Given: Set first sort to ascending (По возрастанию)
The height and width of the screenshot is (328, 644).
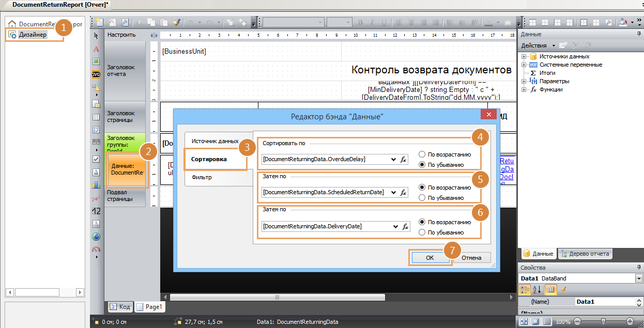Looking at the screenshot, I should (x=422, y=154).
